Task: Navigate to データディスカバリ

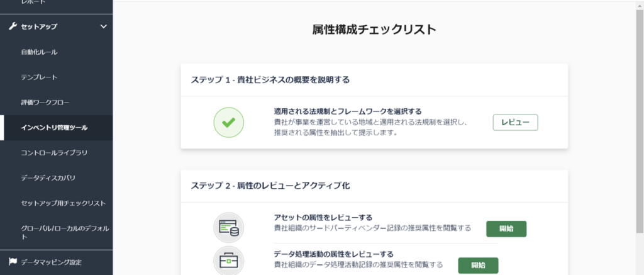Action: click(48, 178)
